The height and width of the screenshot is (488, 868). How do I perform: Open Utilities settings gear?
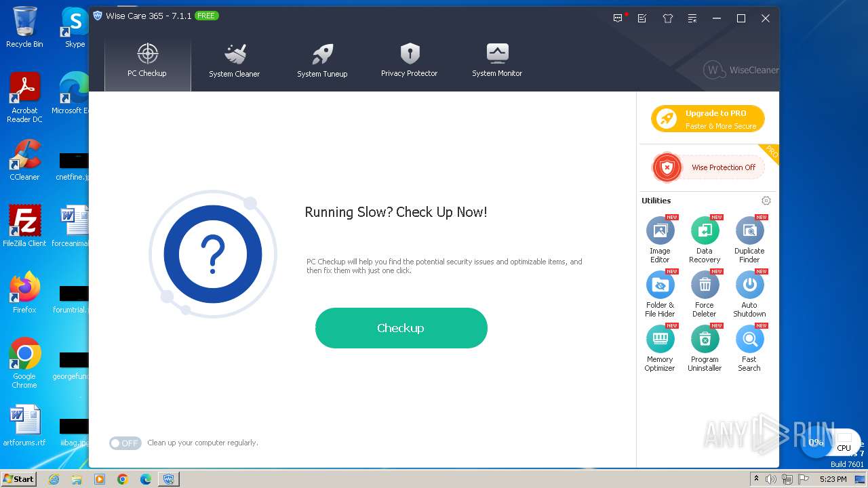pos(766,201)
